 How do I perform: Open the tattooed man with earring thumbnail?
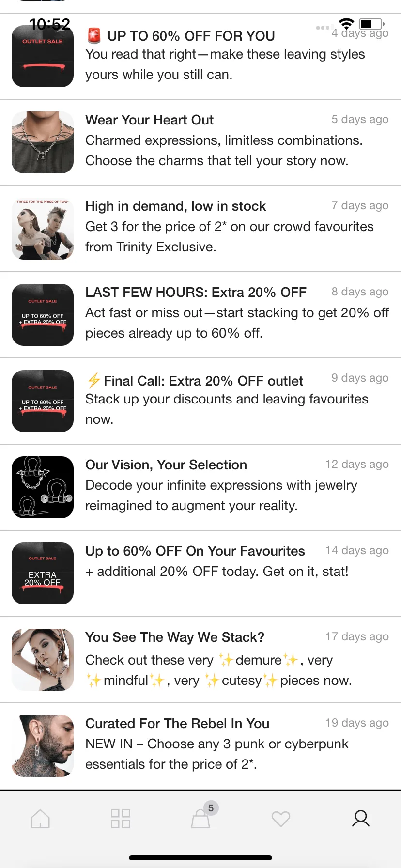43,746
